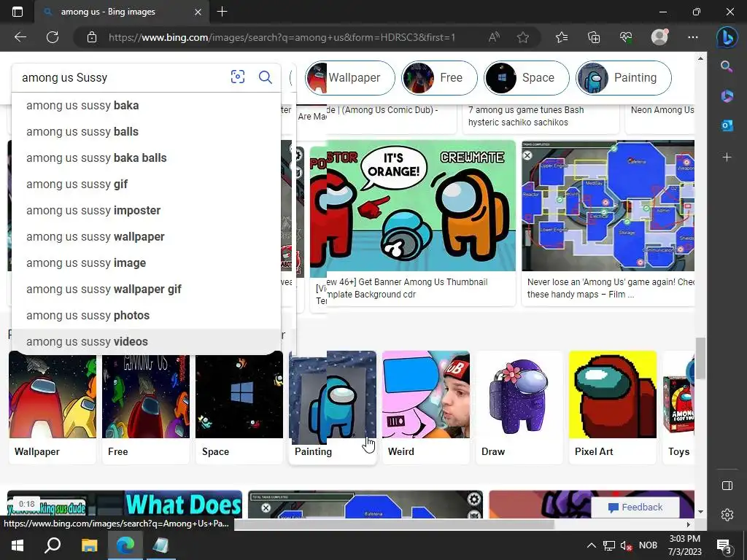The image size is (747, 560).
Task: Choose suggestion 'among us sussy gif'
Action: pyautogui.click(x=146, y=184)
